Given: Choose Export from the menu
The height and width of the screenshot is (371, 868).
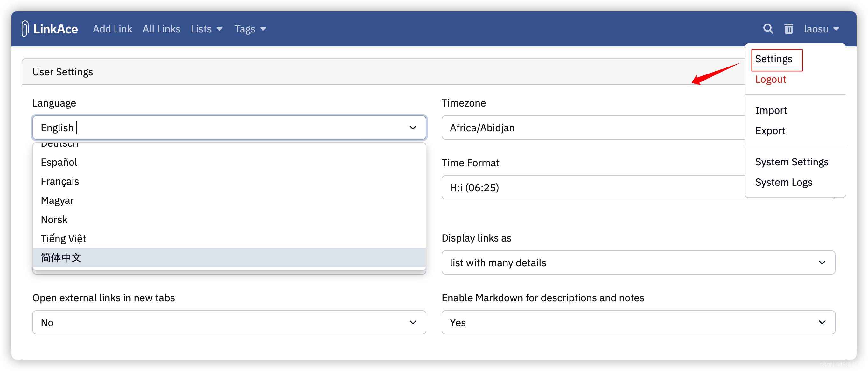Looking at the screenshot, I should (770, 131).
